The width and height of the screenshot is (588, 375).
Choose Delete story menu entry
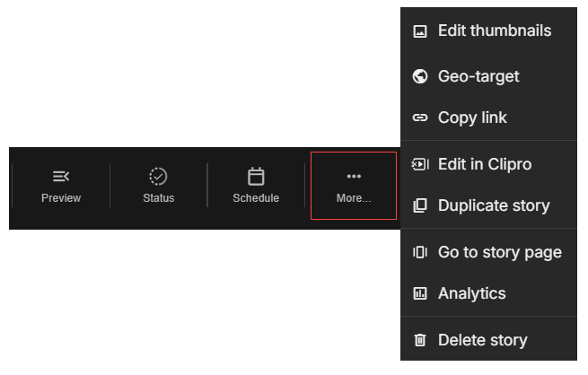click(x=488, y=340)
